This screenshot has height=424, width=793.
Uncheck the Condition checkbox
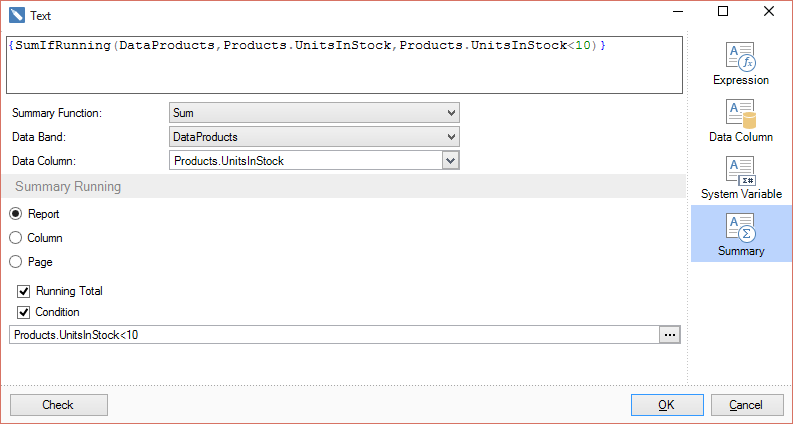[x=23, y=312]
